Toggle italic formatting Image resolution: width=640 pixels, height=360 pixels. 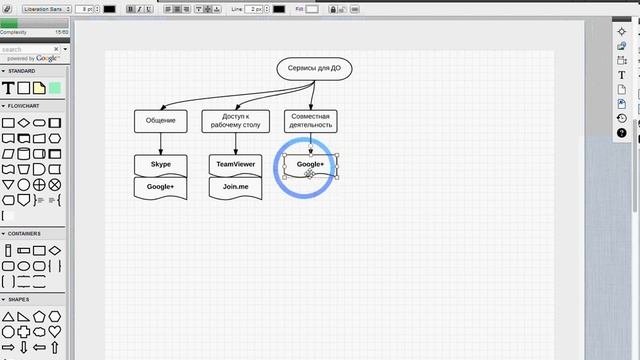coord(140,9)
